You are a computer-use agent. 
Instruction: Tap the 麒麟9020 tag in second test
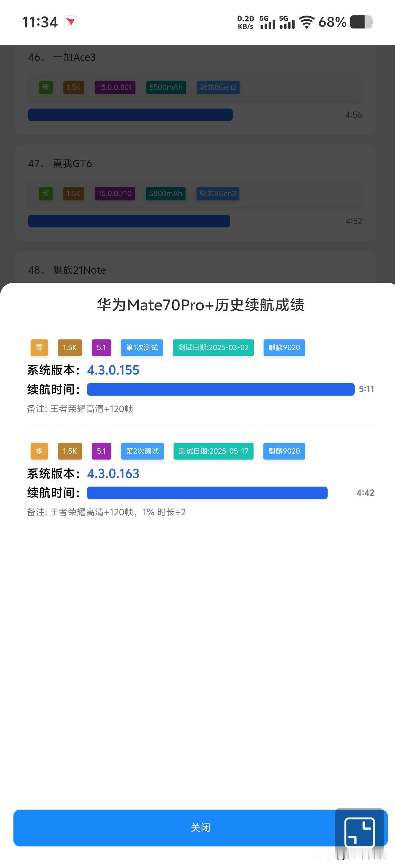click(x=284, y=451)
